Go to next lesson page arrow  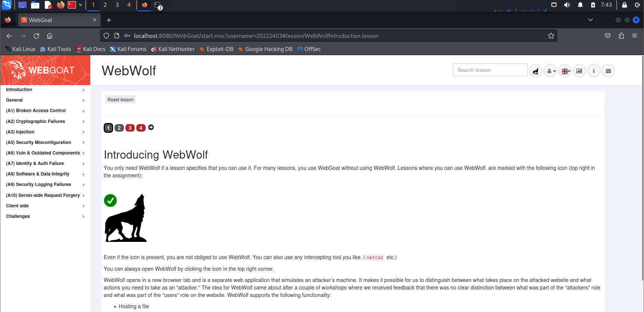tap(151, 127)
